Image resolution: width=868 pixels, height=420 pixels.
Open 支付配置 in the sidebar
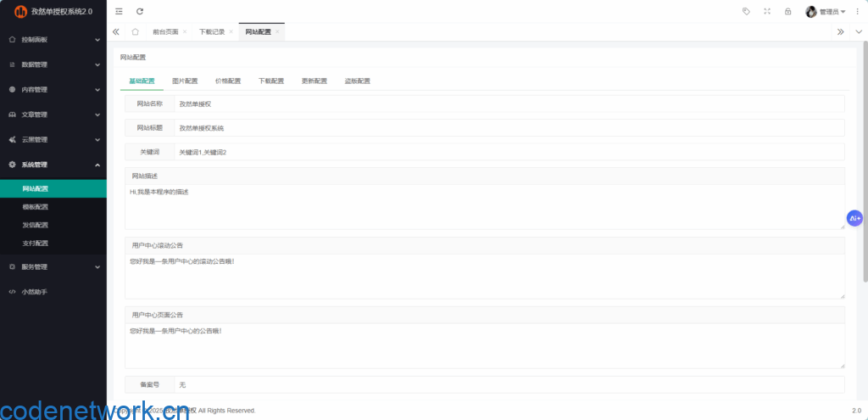36,244
